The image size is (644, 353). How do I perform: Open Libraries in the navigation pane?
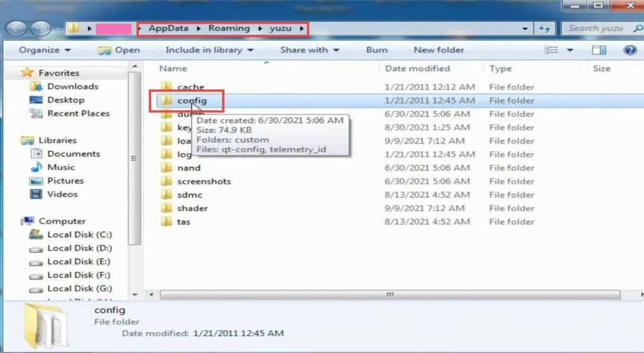coord(57,140)
